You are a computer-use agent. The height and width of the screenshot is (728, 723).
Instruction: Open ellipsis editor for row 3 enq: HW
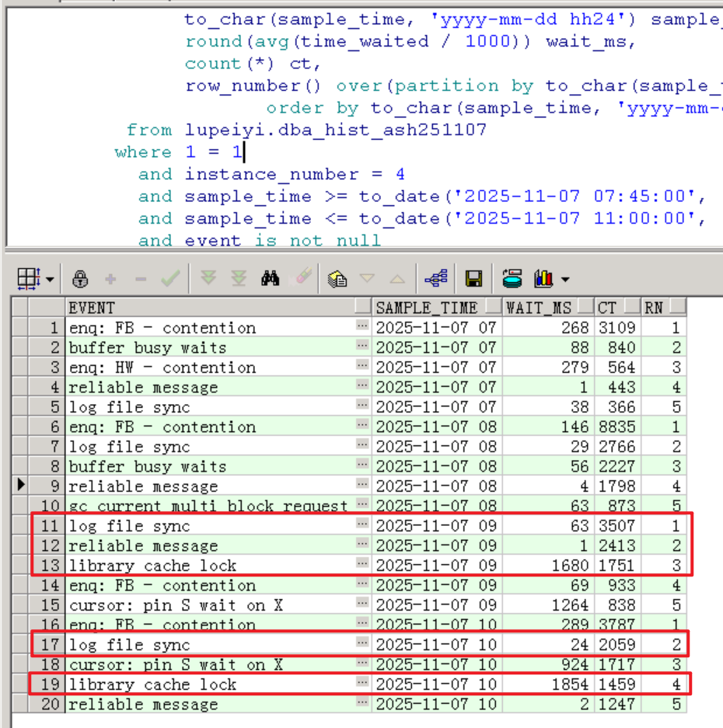point(362,365)
